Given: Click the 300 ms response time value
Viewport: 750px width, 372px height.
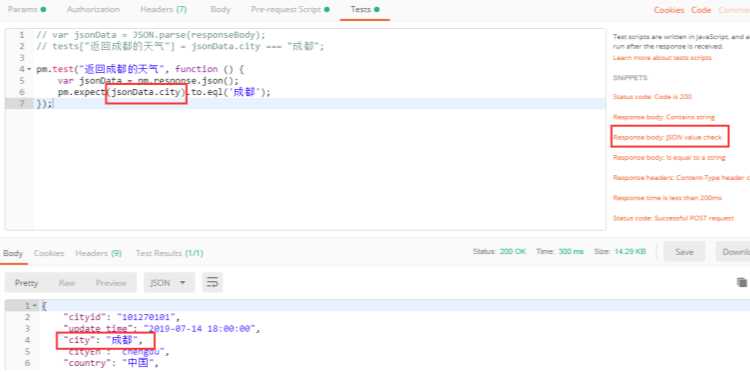Looking at the screenshot, I should (x=571, y=252).
